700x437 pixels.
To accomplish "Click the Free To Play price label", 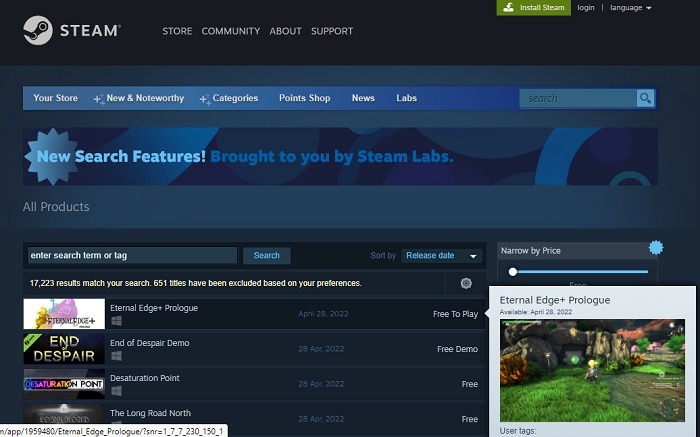I will pyautogui.click(x=455, y=314).
